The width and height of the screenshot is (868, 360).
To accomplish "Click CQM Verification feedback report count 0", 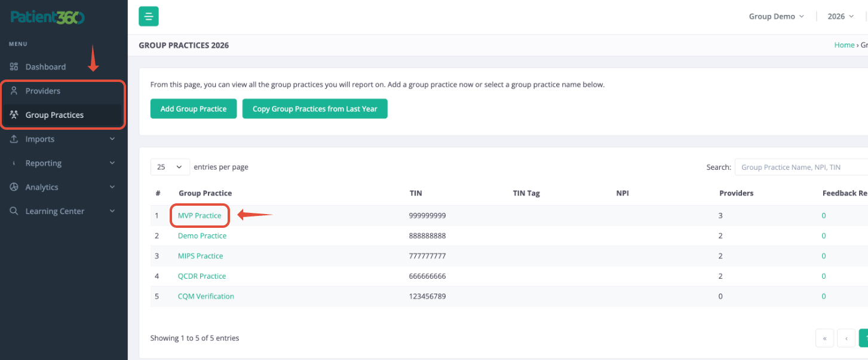I will pos(824,297).
